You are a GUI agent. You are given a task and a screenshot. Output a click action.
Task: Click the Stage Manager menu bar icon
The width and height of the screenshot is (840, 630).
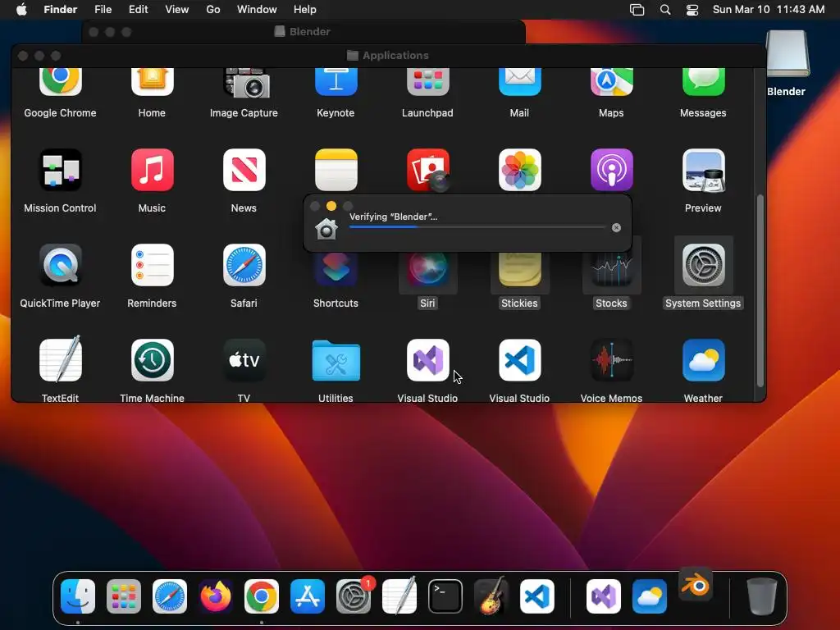pyautogui.click(x=637, y=10)
